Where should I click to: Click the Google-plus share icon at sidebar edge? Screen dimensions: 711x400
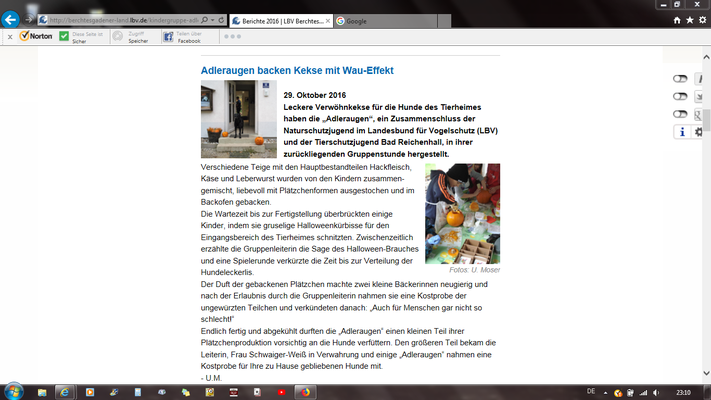698,114
